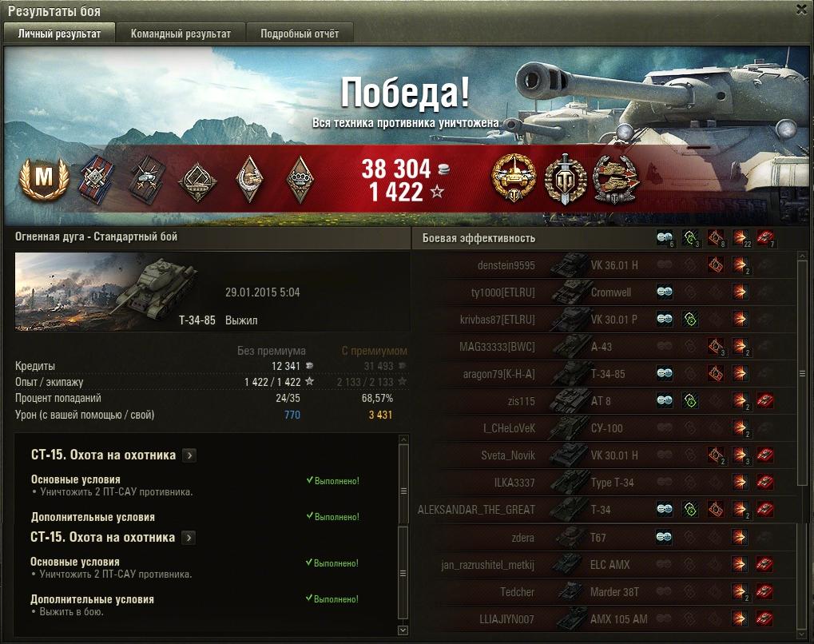
Task: Click the golden tank wreath medal
Action: point(514,179)
